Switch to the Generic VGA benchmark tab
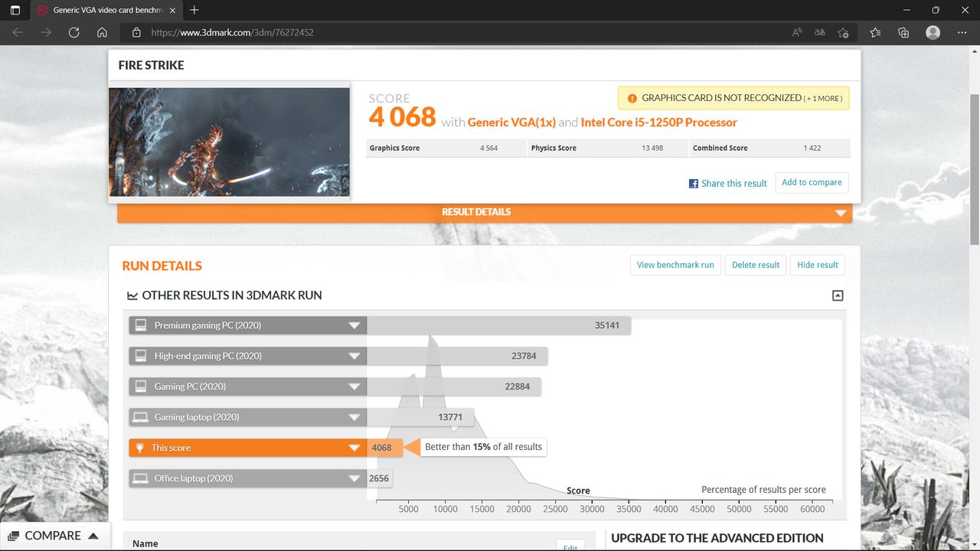 (x=100, y=11)
